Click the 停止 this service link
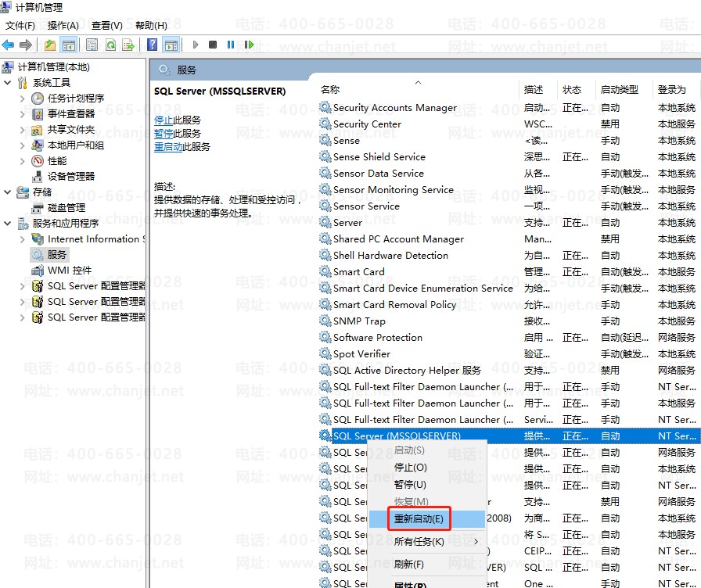The image size is (701, 588). point(164,120)
